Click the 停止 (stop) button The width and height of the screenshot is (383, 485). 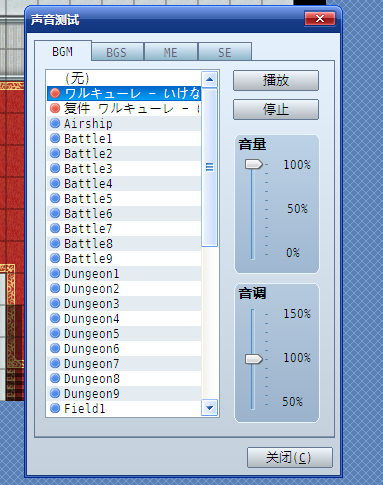(x=276, y=109)
